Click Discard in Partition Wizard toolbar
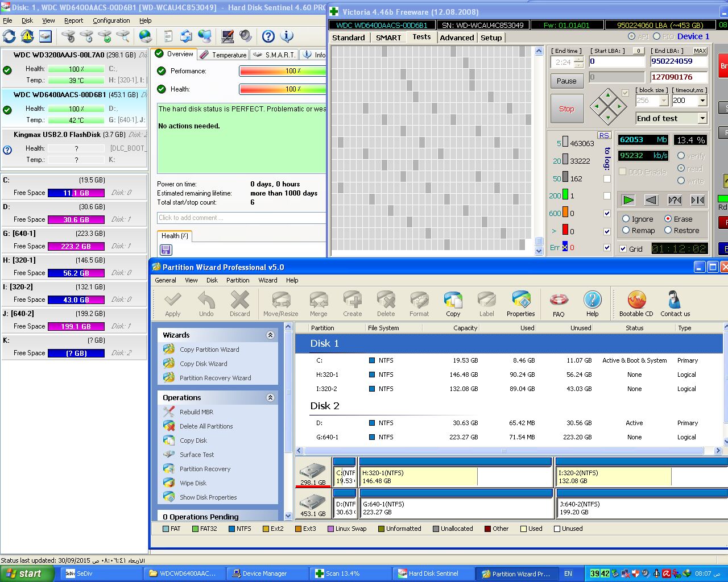This screenshot has height=582, width=728. click(240, 304)
